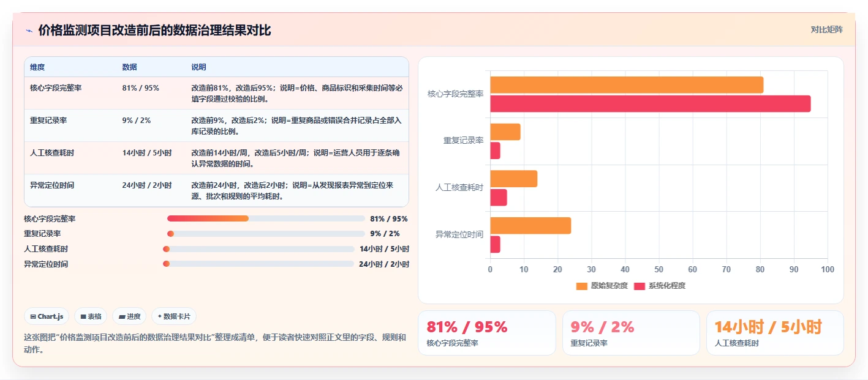Image resolution: width=868 pixels, height=380 pixels.
Task: Click the 异常定位时间 chart axis label
Action: click(459, 235)
